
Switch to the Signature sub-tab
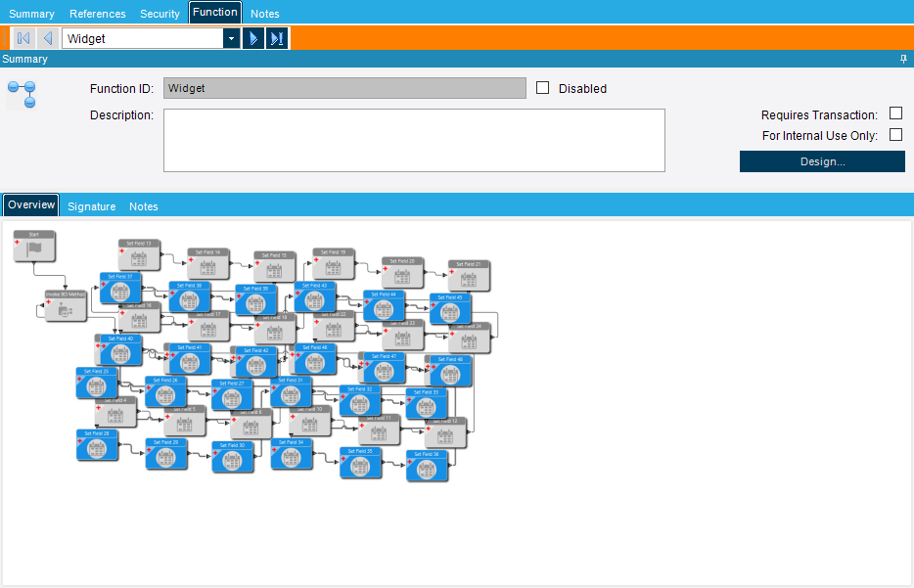point(92,206)
